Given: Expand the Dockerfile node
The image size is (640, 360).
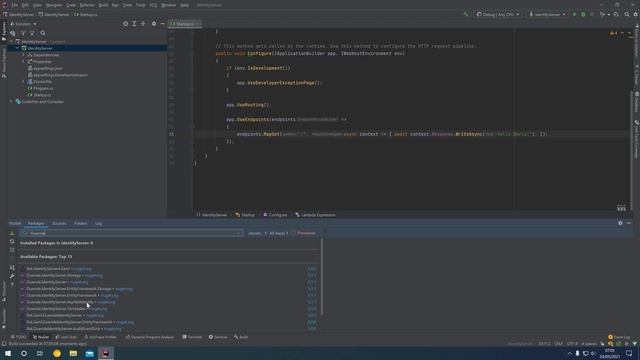Looking at the screenshot, I should [23, 81].
